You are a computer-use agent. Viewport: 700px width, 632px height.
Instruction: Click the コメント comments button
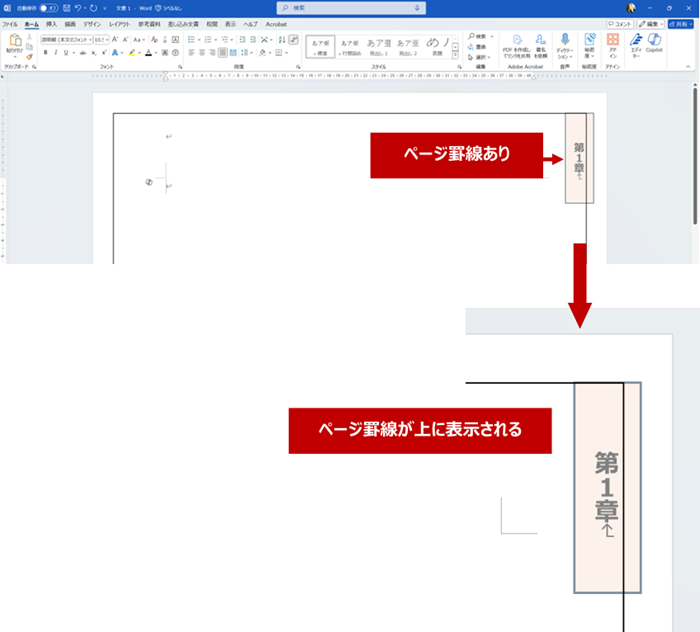[620, 23]
